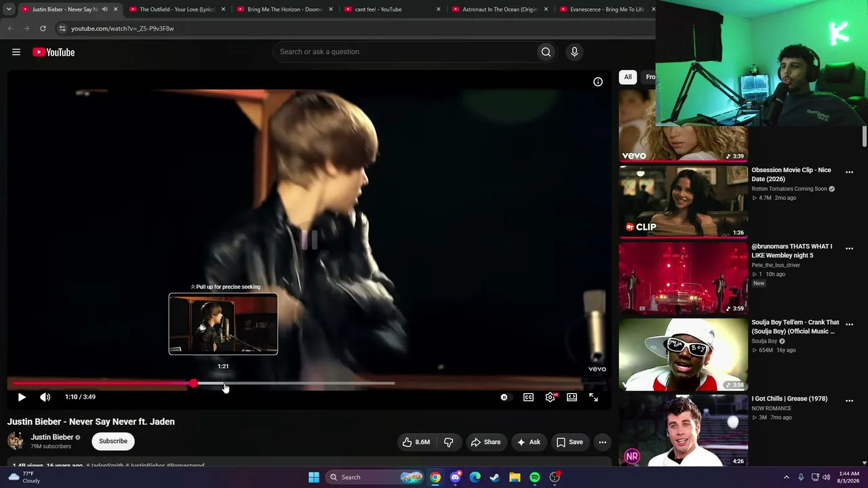Open more actions menu under the video

(602, 442)
